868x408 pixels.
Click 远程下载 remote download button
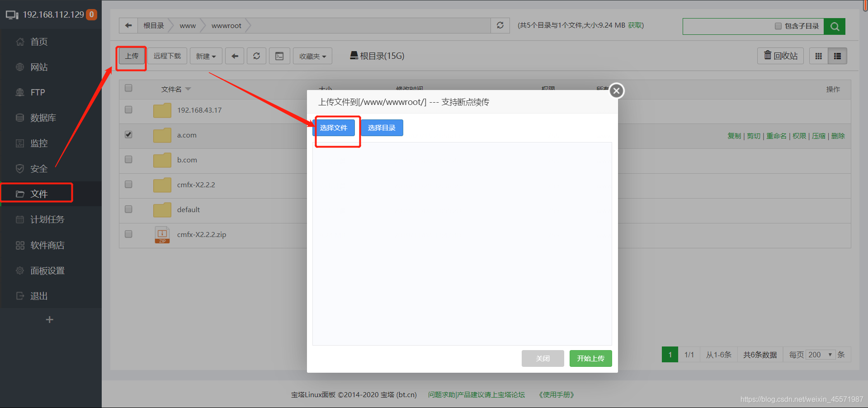click(167, 56)
